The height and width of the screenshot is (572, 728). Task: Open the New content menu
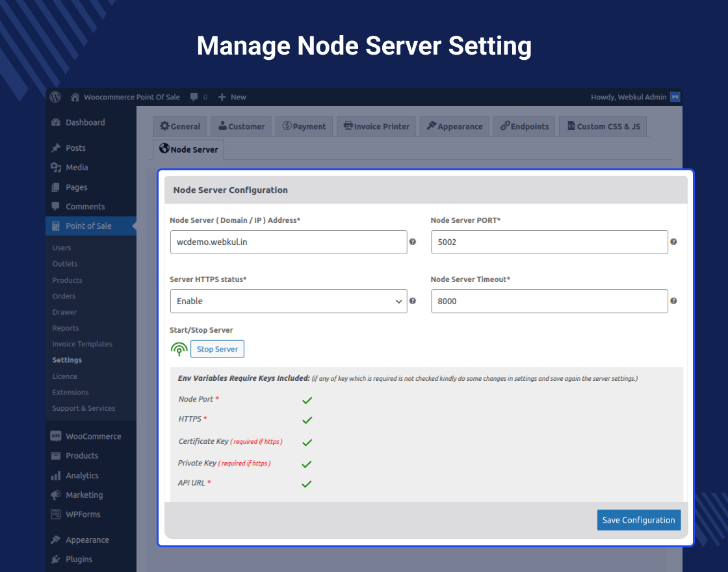point(232,97)
